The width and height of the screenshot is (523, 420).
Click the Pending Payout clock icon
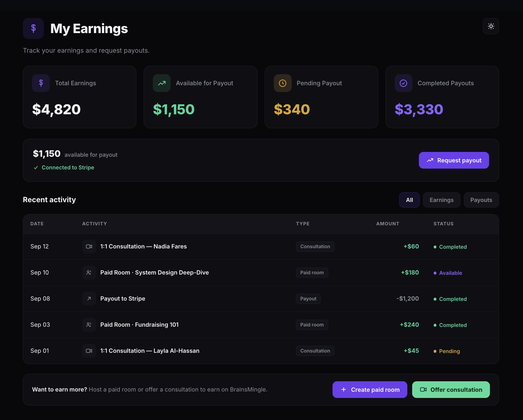click(x=282, y=83)
